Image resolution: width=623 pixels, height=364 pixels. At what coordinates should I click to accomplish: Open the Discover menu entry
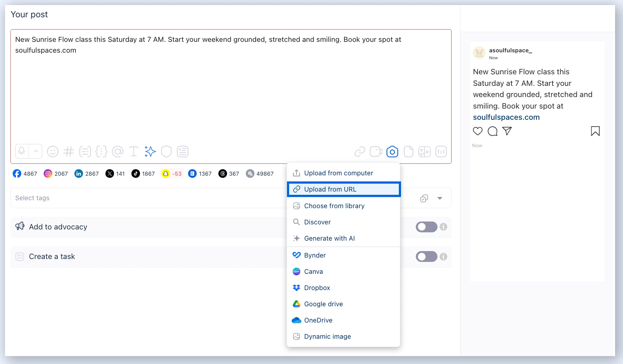(x=343, y=222)
